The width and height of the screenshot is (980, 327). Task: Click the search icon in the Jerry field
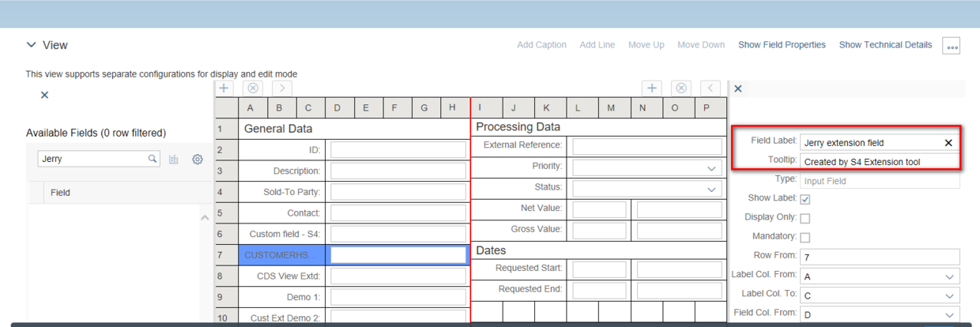click(x=153, y=159)
